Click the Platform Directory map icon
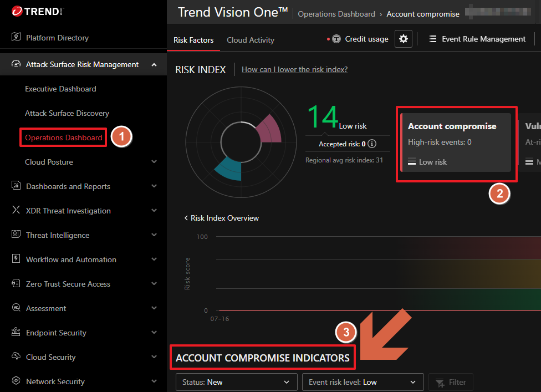The height and width of the screenshot is (392, 541). coord(16,38)
